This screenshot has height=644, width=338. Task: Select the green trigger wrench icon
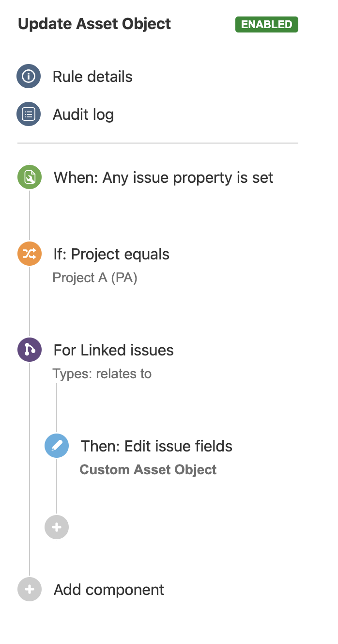[30, 178]
